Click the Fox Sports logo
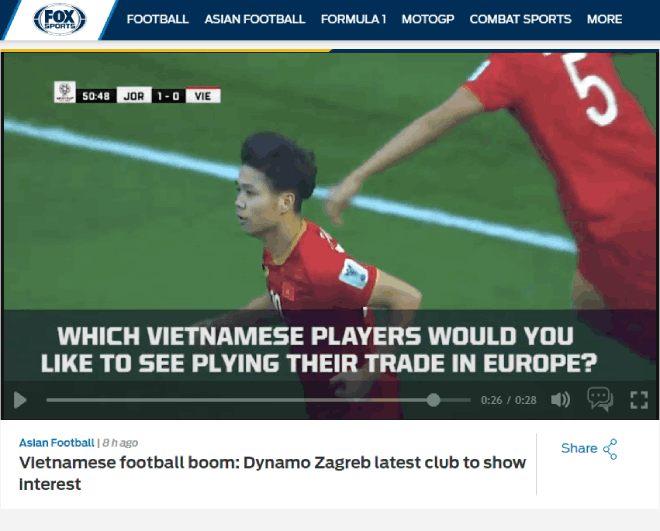Viewport: 660px width, 531px height. 61,19
